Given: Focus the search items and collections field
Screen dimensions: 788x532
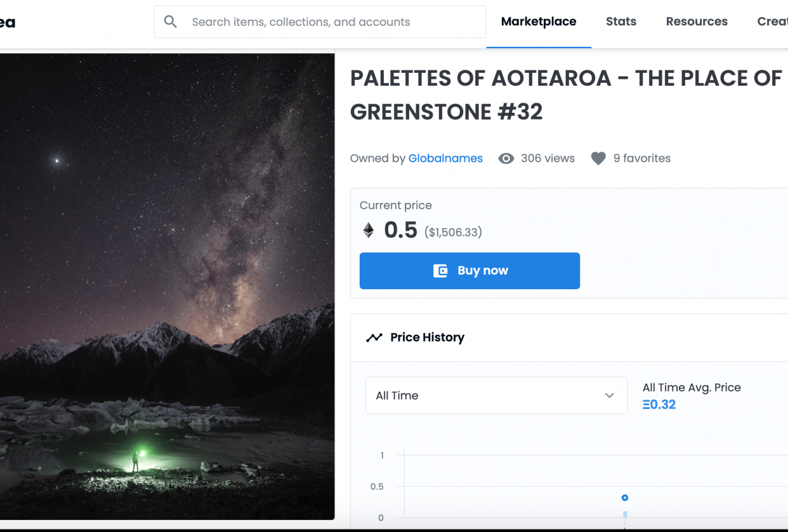Looking at the screenshot, I should pyautogui.click(x=330, y=22).
